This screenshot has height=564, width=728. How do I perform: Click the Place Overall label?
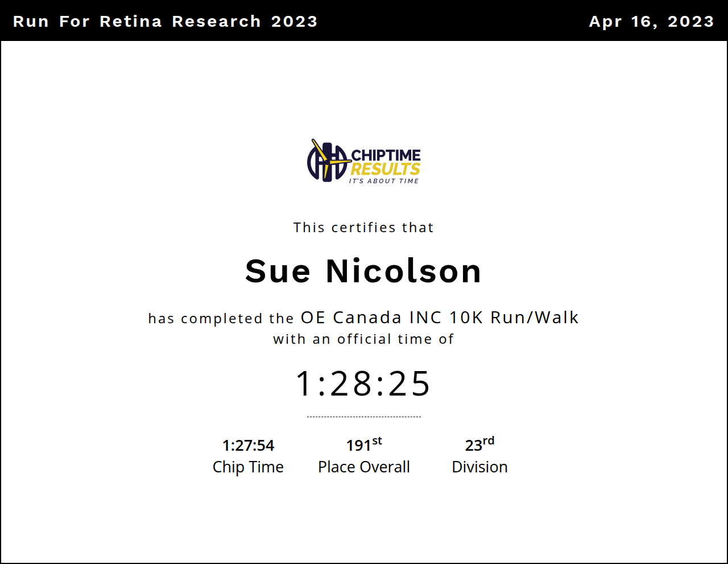(x=363, y=467)
